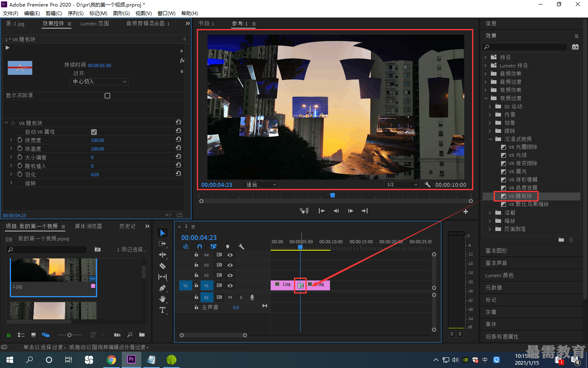Image resolution: width=588 pixels, height=368 pixels.
Task: Open the 1/2 playback resolution dropdown
Action: coord(402,184)
